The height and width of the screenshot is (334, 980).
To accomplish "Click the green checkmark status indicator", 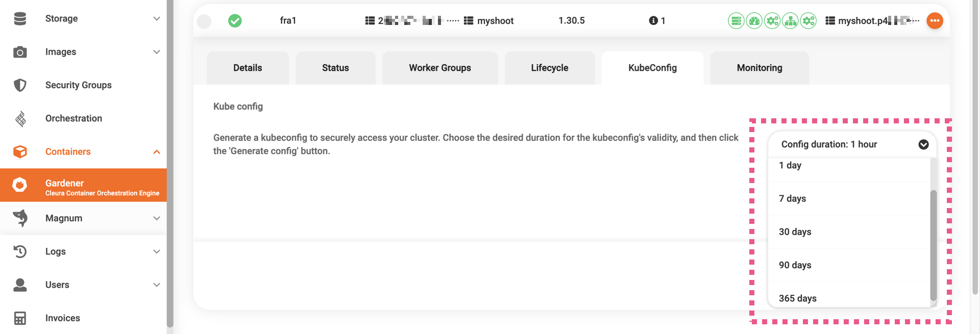I will [x=235, y=21].
